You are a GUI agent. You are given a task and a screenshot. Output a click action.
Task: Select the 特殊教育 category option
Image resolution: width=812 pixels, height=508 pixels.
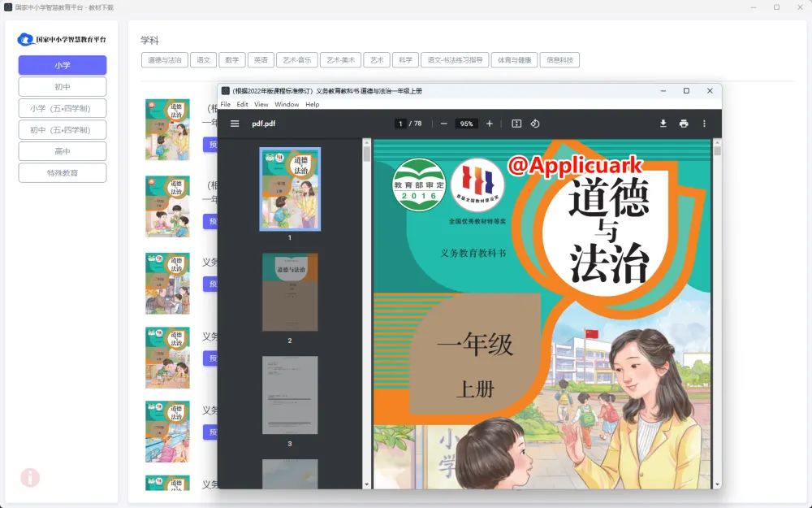(63, 172)
